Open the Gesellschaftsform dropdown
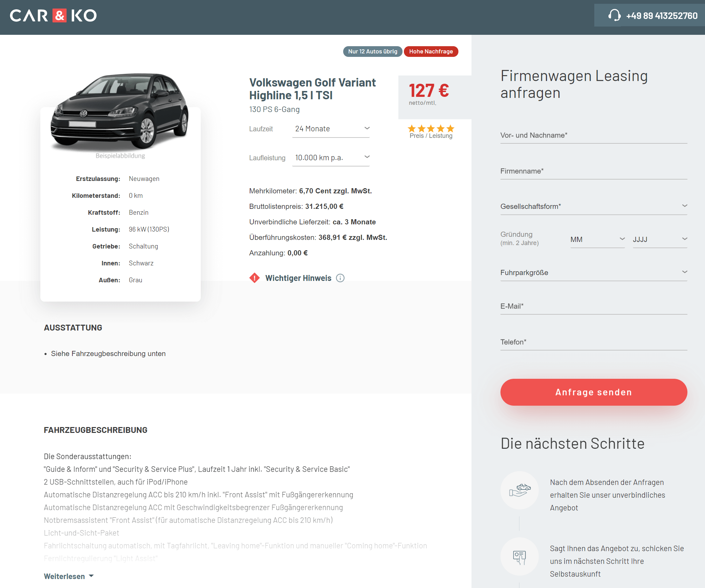 point(594,206)
